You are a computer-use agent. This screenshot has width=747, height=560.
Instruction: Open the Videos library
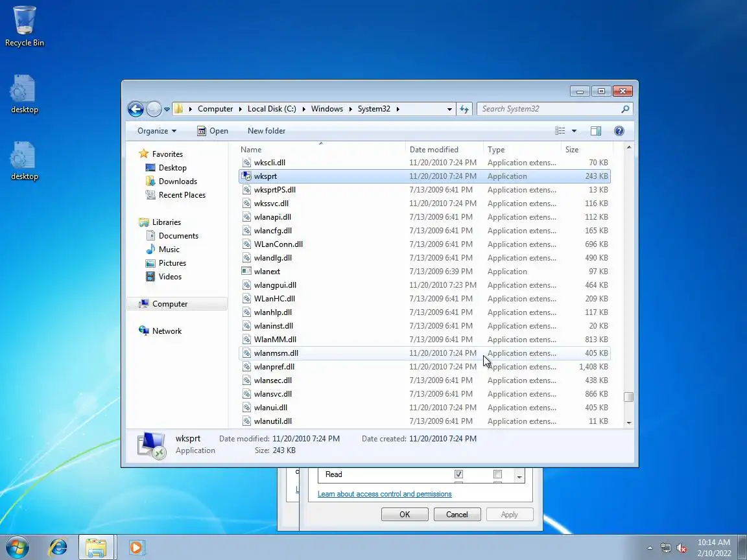(170, 277)
